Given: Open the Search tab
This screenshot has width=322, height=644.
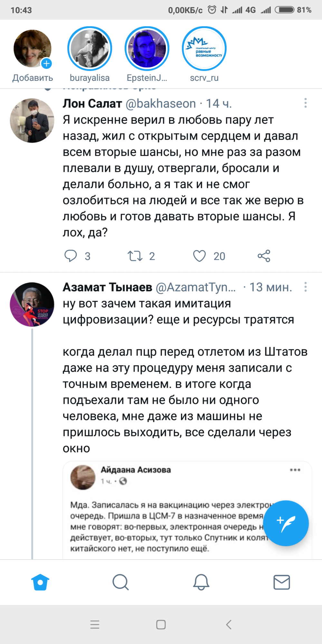Looking at the screenshot, I should pos(121,582).
